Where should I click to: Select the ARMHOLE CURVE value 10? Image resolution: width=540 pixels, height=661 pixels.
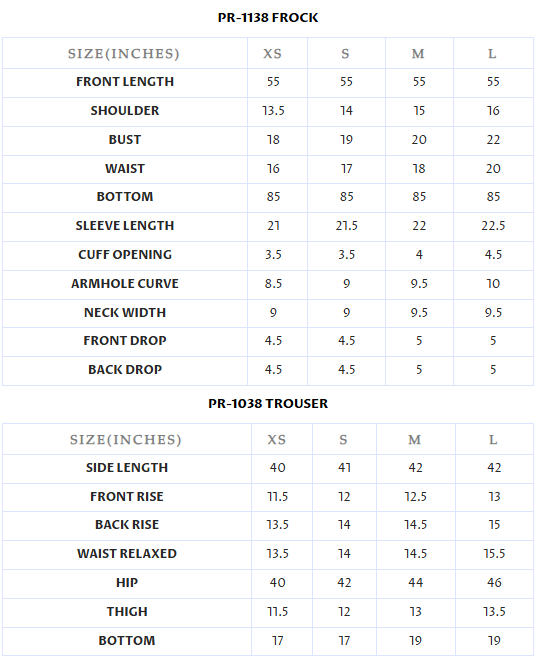(x=493, y=284)
